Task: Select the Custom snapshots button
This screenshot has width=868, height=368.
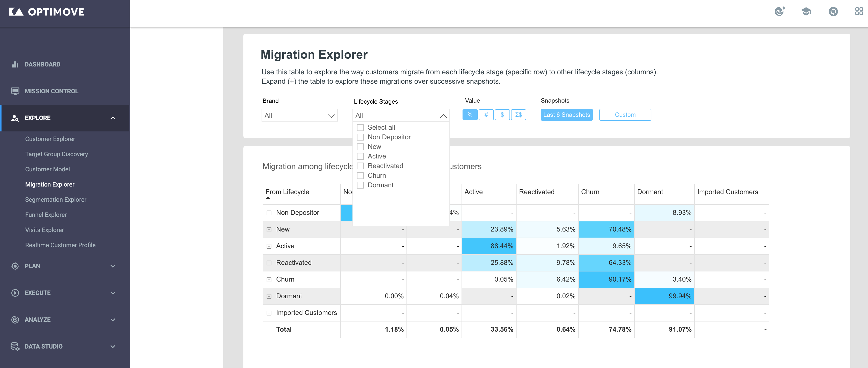Action: 625,115
